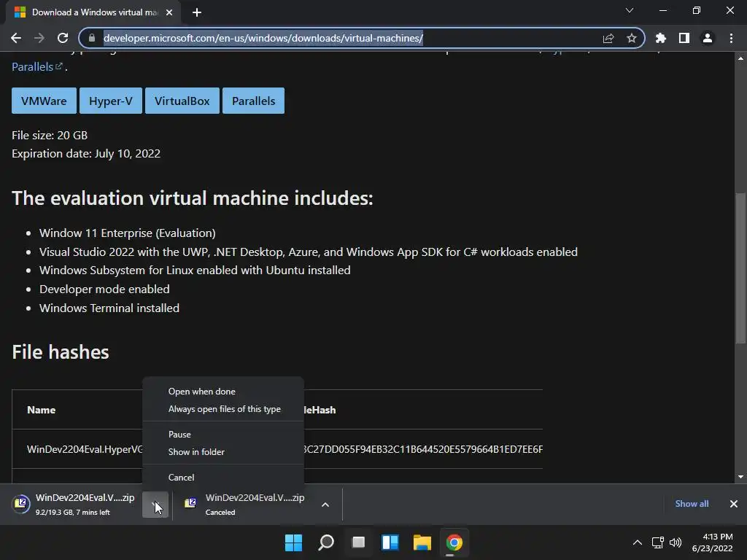Click the canceled WinDev2204Eval zip download item
This screenshot has height=560, width=747.
pos(244,505)
